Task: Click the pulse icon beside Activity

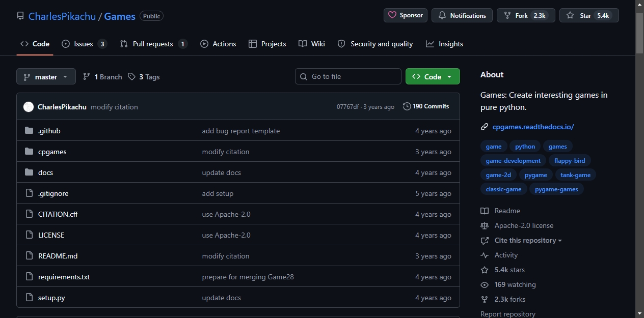Action: (485, 255)
